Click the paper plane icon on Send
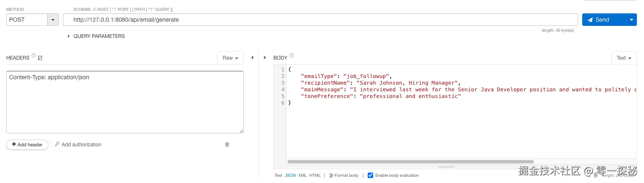The height and width of the screenshot is (183, 644). point(590,20)
